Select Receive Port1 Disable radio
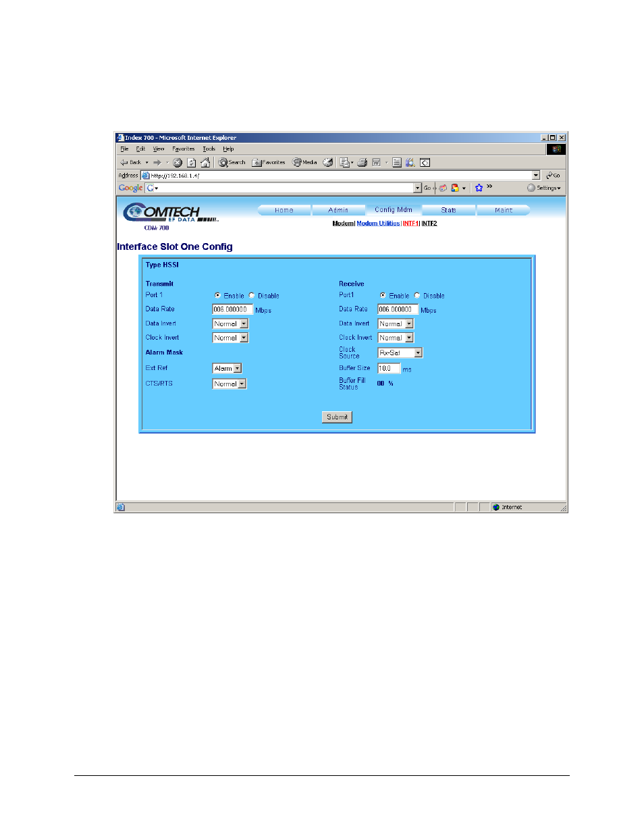The image size is (644, 834). (417, 296)
